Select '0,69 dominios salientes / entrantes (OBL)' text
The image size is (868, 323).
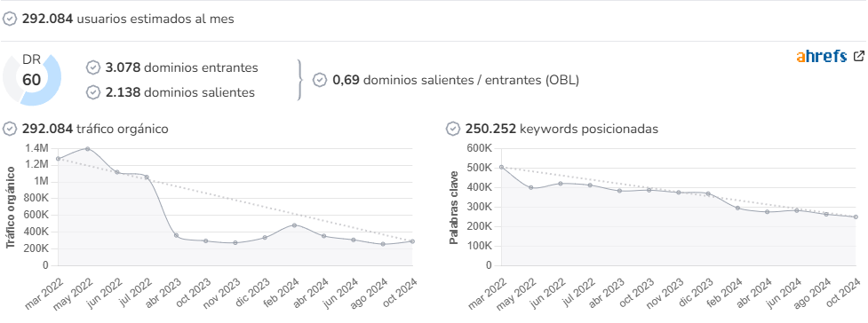tap(456, 80)
